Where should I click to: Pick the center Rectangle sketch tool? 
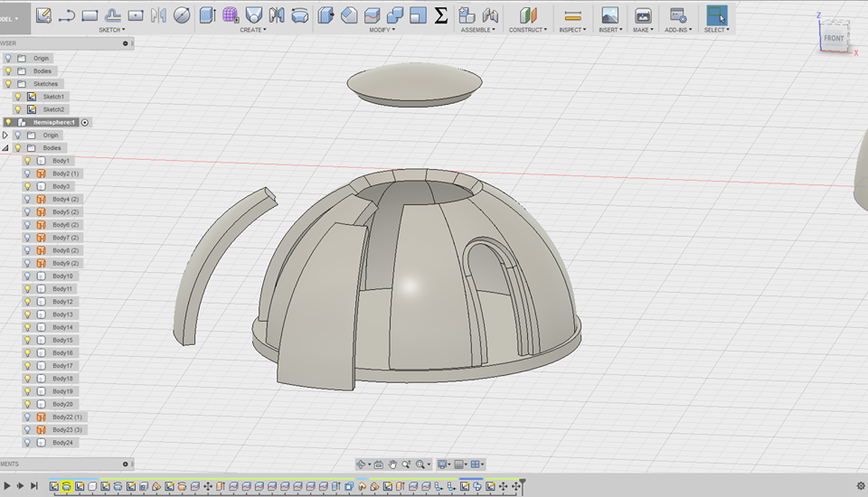pos(136,15)
